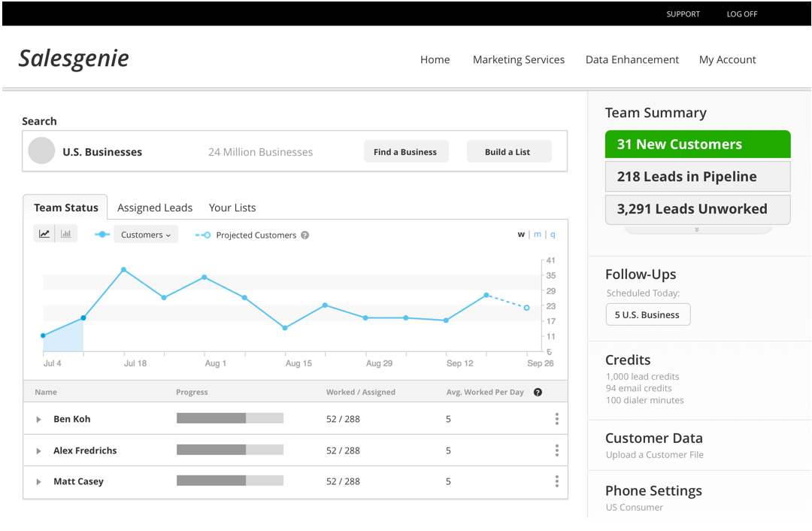Click the Aug 15 lowest data point

pyautogui.click(x=285, y=328)
